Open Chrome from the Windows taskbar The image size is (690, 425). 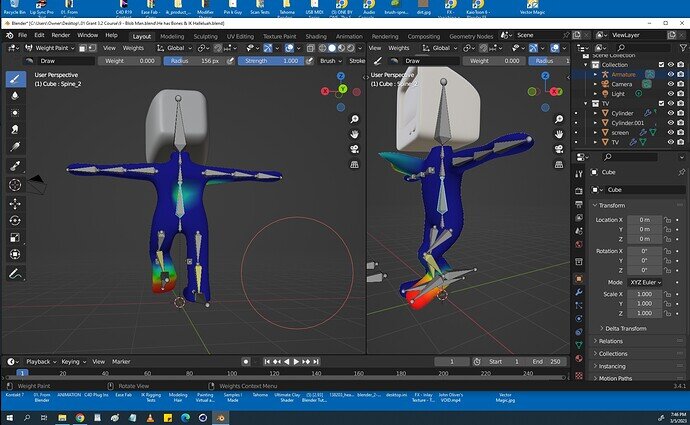click(x=80, y=418)
